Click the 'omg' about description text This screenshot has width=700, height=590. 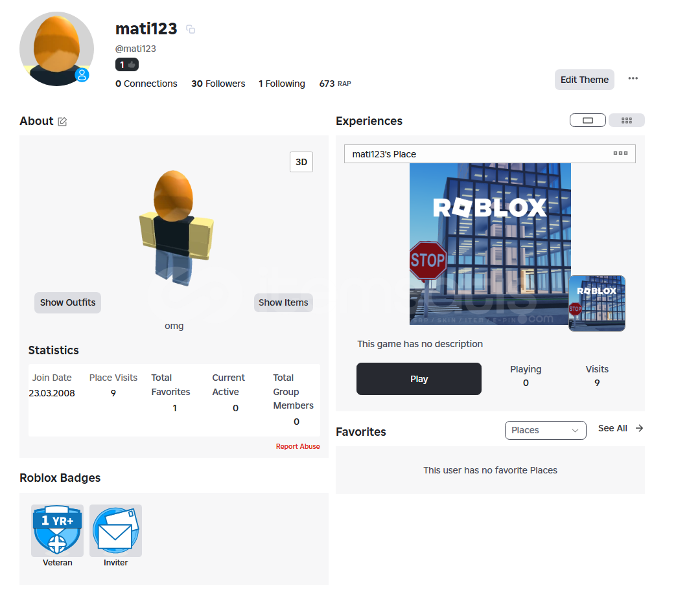point(174,326)
